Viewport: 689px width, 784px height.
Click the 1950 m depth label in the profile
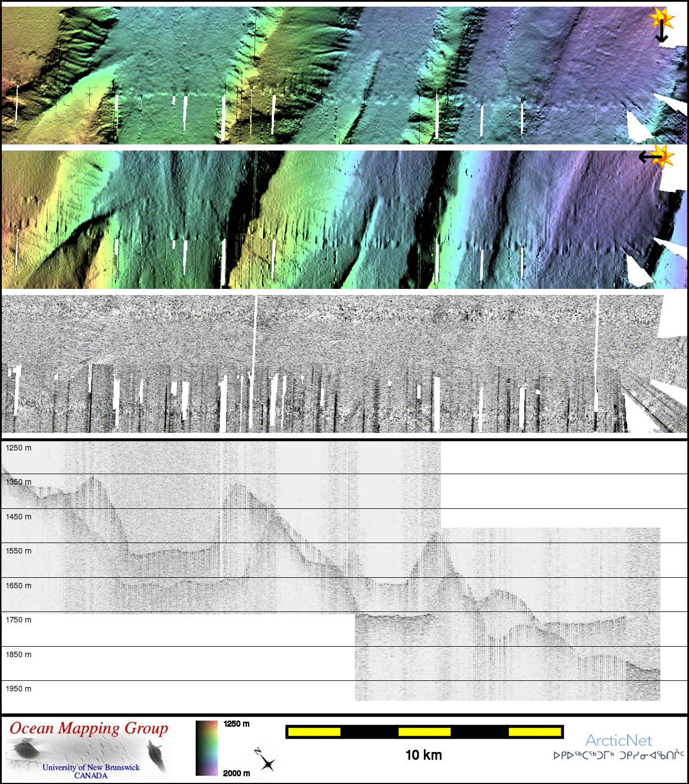(19, 689)
